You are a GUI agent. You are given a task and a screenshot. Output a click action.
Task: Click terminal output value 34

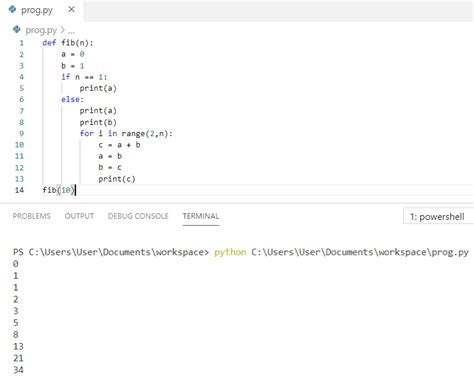pyautogui.click(x=18, y=370)
